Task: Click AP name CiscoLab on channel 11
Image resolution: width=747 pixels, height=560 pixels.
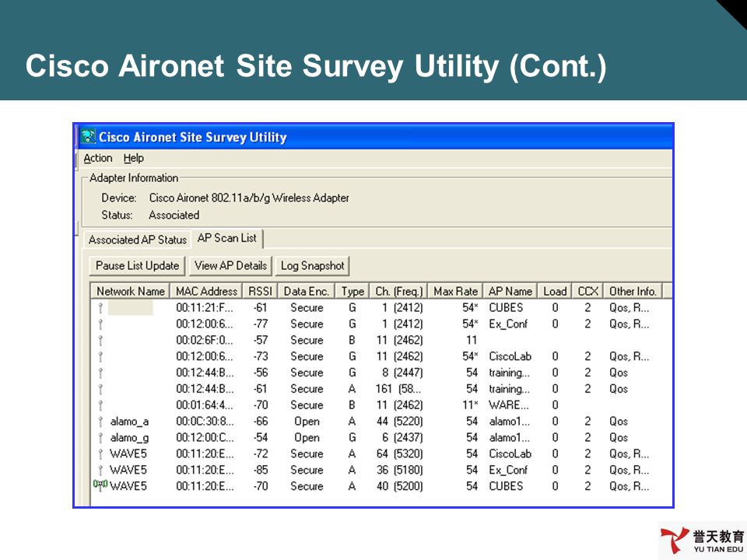Action: [510, 357]
